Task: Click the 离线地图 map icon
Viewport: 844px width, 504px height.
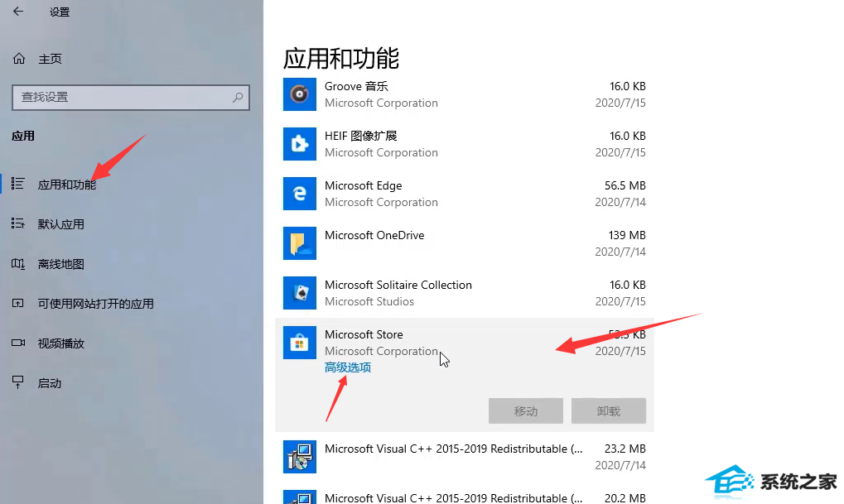Action: 17,263
